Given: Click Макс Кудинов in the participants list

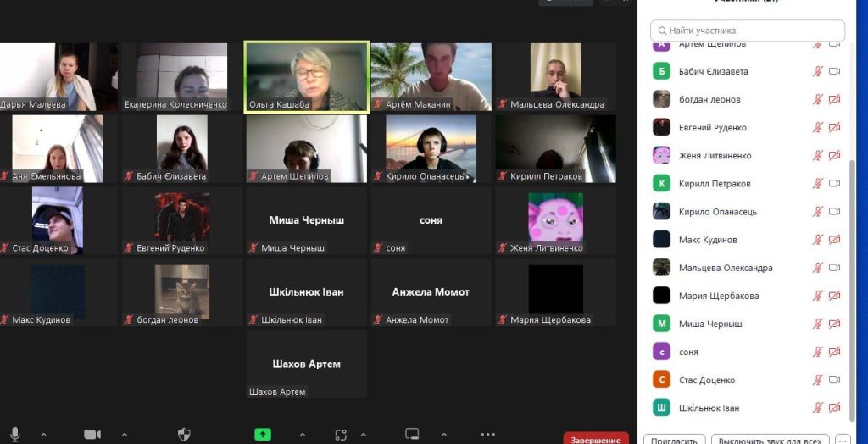Looking at the screenshot, I should (x=706, y=240).
